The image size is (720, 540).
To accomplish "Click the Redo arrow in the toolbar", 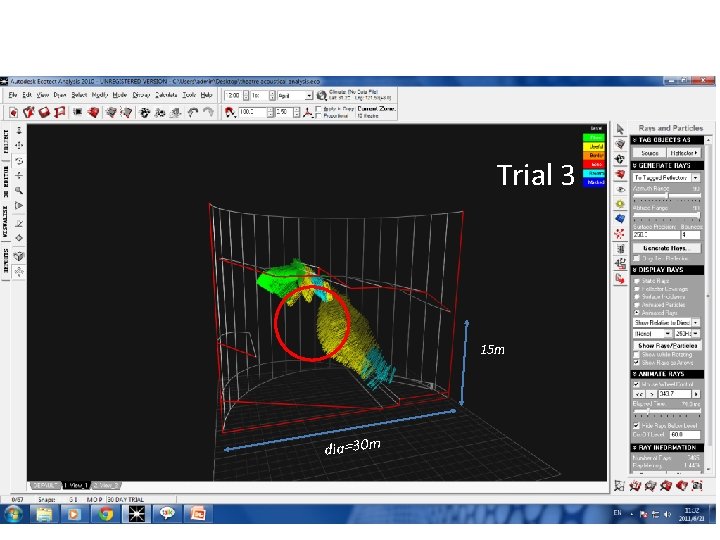I will [x=208, y=112].
